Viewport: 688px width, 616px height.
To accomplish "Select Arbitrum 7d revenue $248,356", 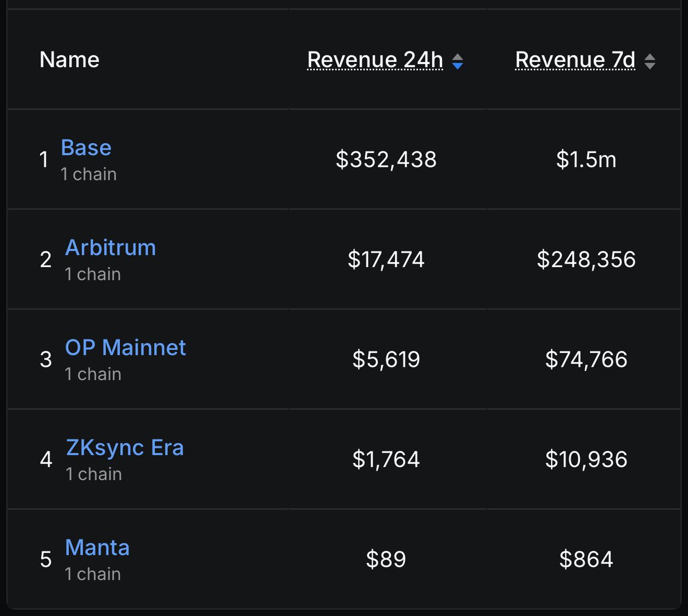I will pyautogui.click(x=587, y=260).
